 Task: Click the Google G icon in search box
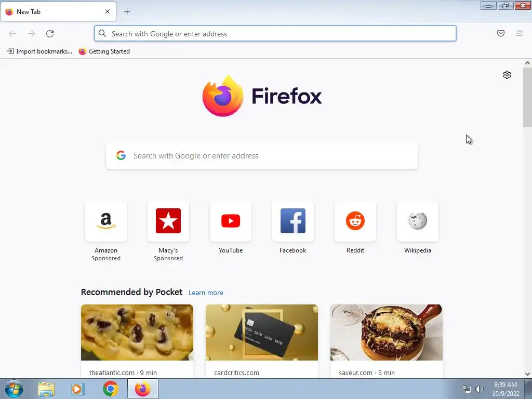point(121,155)
